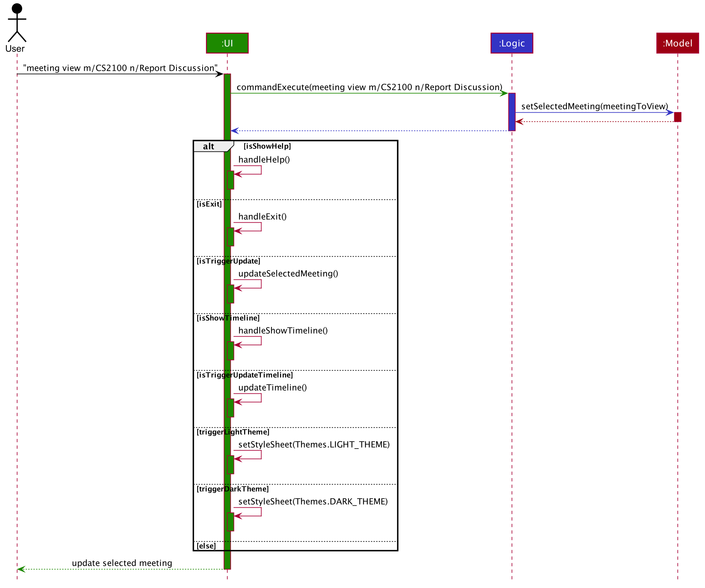Click the User actor stick figure
Image resolution: width=705 pixels, height=588 pixels.
point(17,23)
